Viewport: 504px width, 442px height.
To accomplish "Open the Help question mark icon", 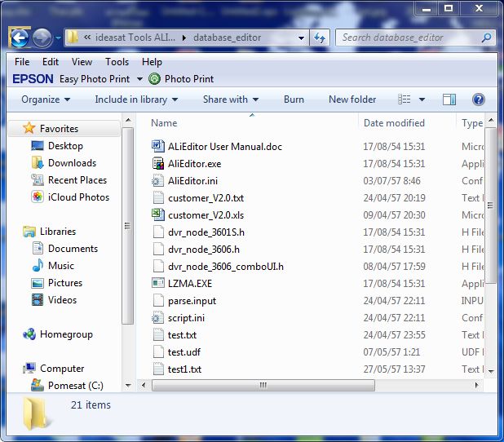I will tap(478, 99).
